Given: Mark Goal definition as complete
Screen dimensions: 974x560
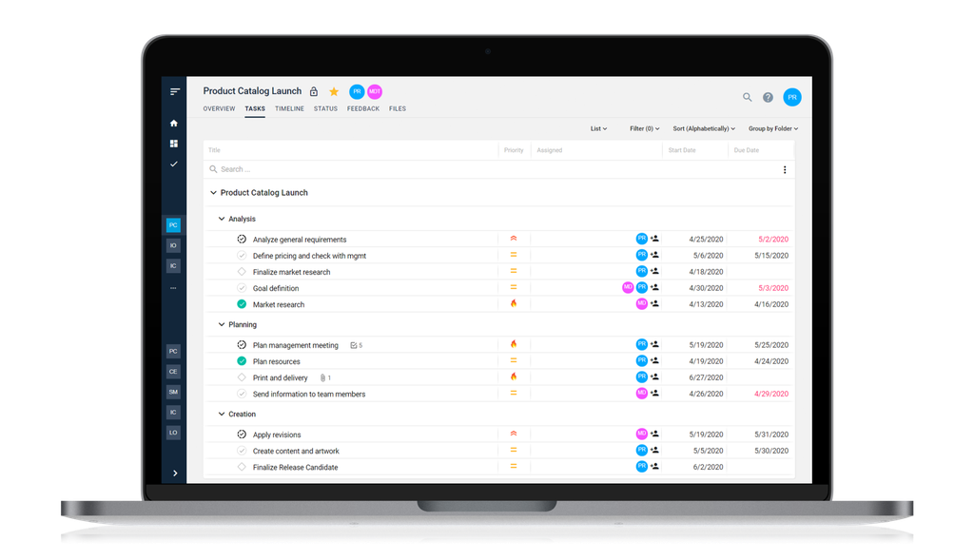Looking at the screenshot, I should coord(242,288).
